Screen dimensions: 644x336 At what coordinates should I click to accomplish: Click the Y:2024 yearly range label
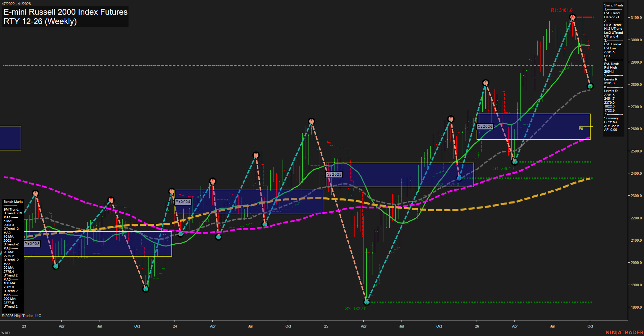[x=183, y=202]
